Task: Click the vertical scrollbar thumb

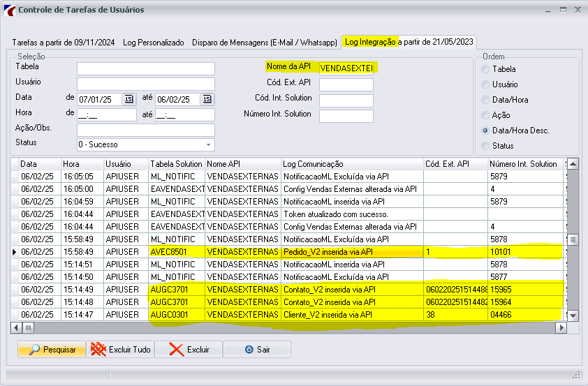Action: [573, 239]
